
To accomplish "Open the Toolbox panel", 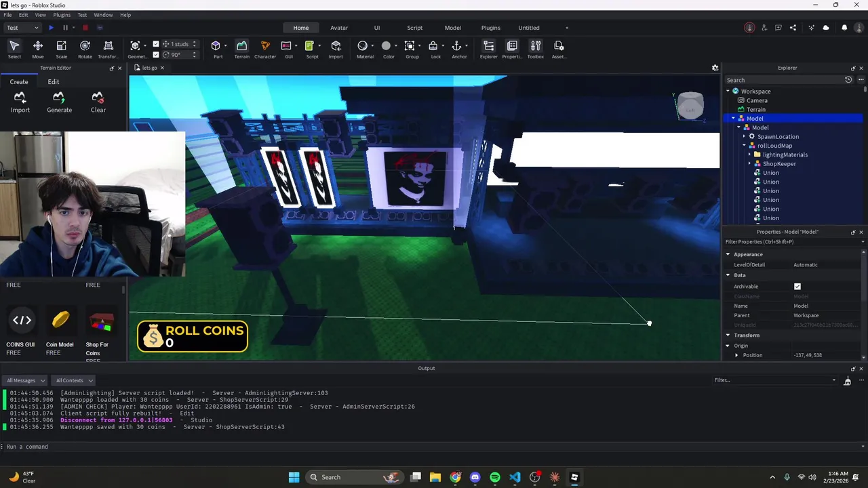I will (536, 49).
